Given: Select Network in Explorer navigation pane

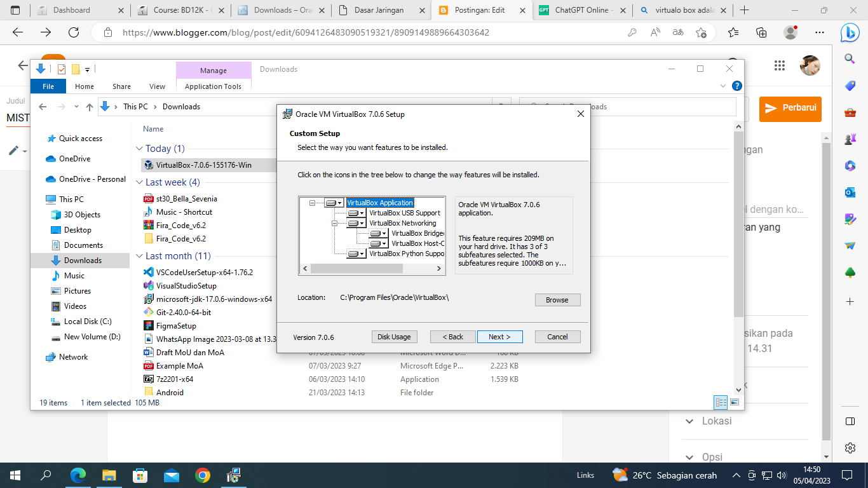Looking at the screenshot, I should coord(73,357).
